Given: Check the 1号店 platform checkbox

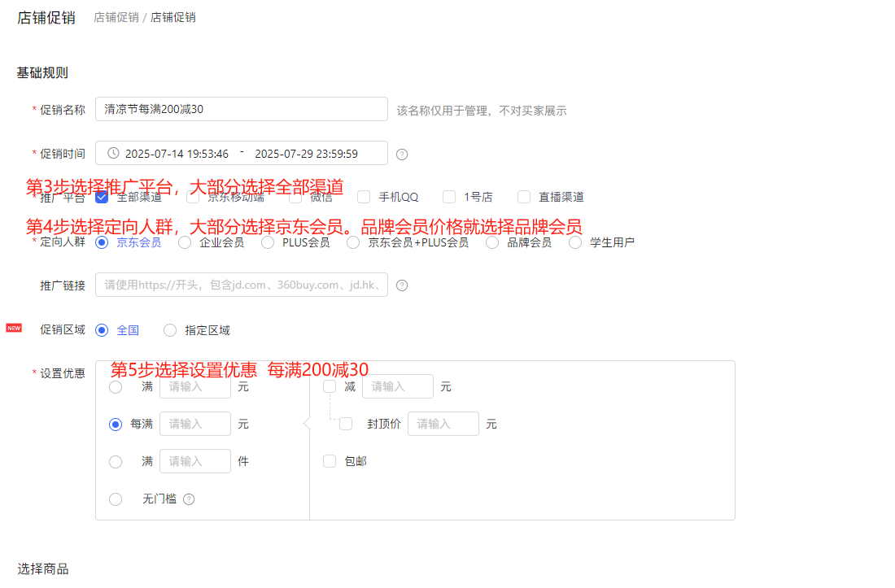Looking at the screenshot, I should point(449,197).
